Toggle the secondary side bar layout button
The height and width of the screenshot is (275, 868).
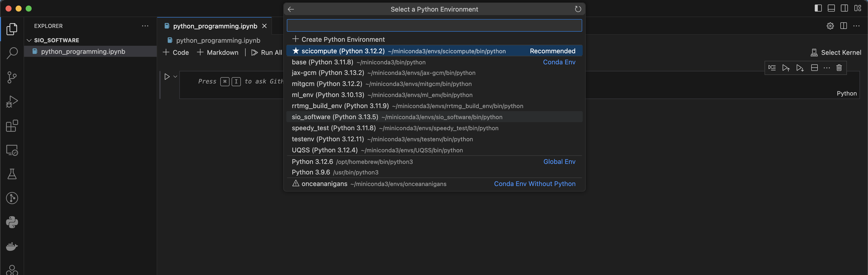click(x=844, y=9)
